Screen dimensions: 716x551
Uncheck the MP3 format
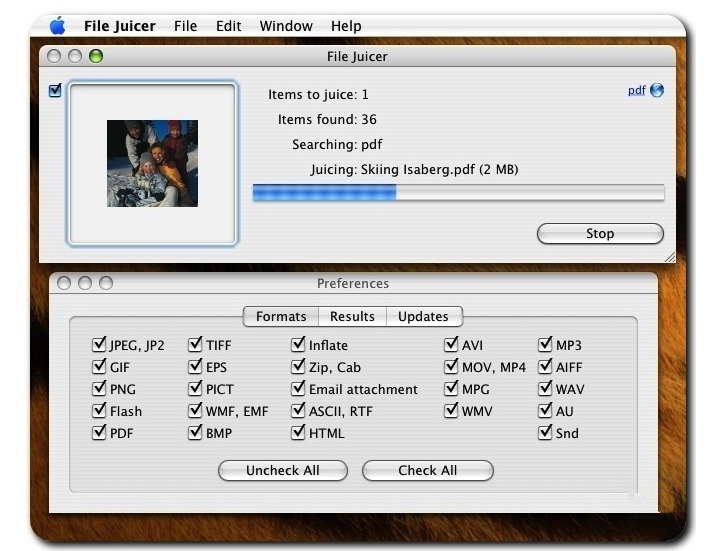[545, 344]
